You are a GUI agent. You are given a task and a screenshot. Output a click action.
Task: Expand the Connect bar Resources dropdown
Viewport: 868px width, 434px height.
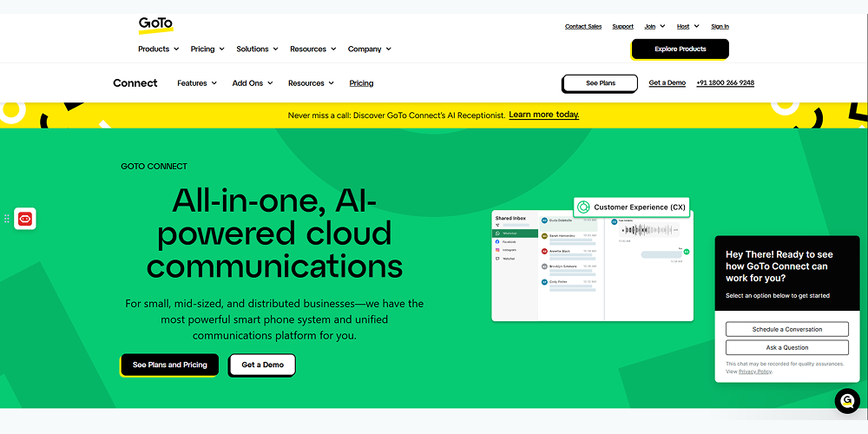click(x=311, y=83)
